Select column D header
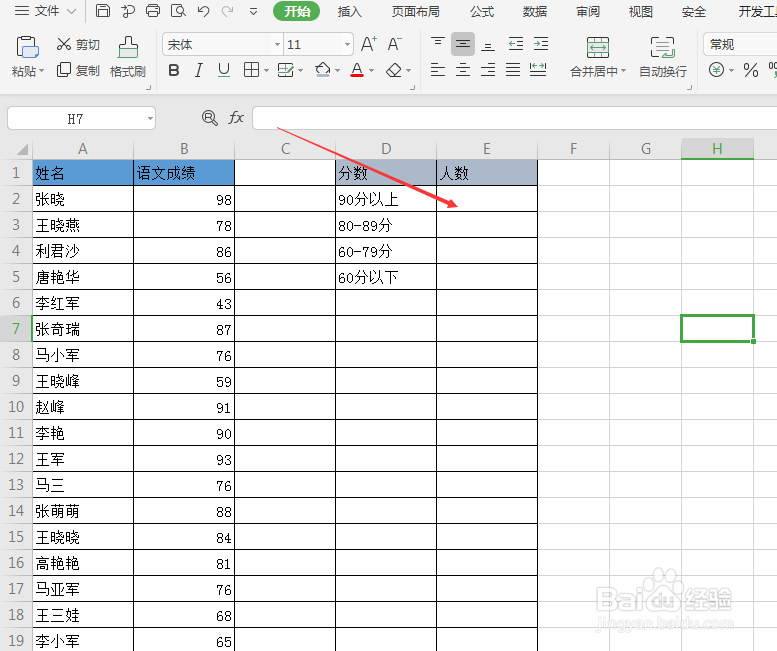 [x=386, y=149]
